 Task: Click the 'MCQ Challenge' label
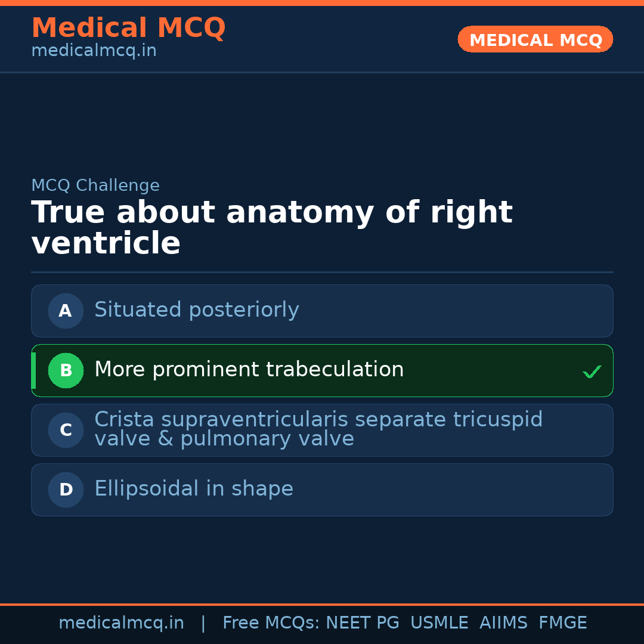[95, 185]
